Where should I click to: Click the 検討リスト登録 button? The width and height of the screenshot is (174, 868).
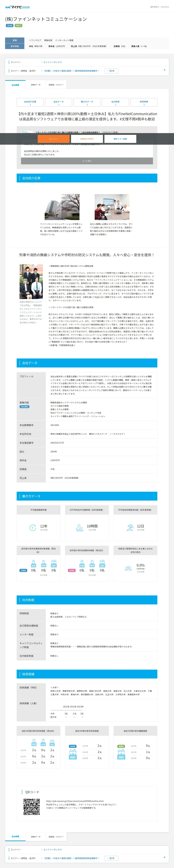(x=120, y=139)
